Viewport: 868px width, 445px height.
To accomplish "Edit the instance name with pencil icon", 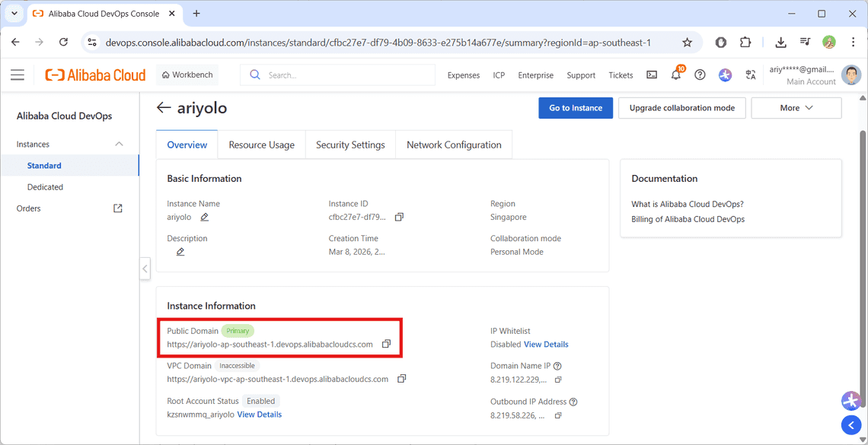I will [204, 217].
